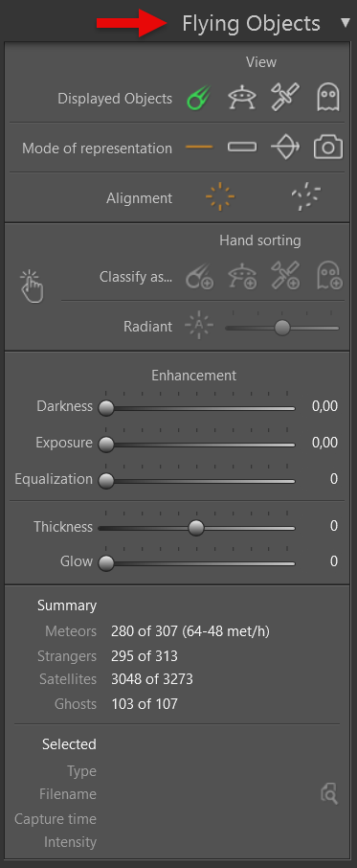This screenshot has width=357, height=868.
Task: Choose the orange radiant alignment icon
Action: point(220,197)
